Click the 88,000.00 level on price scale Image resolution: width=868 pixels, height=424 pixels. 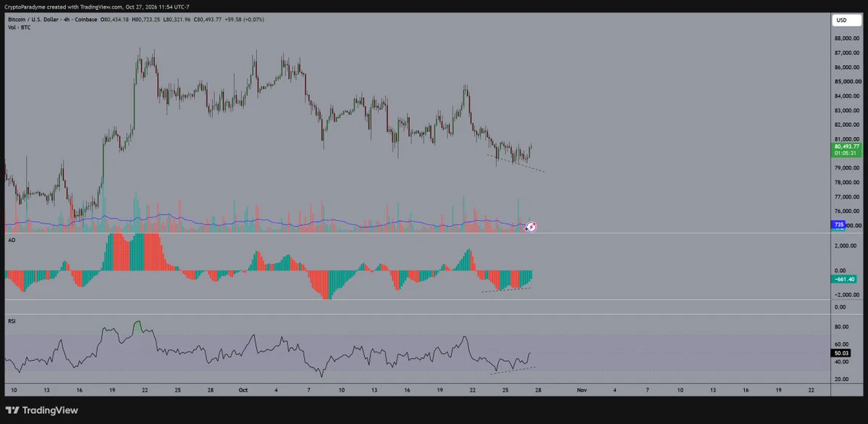pyautogui.click(x=846, y=39)
